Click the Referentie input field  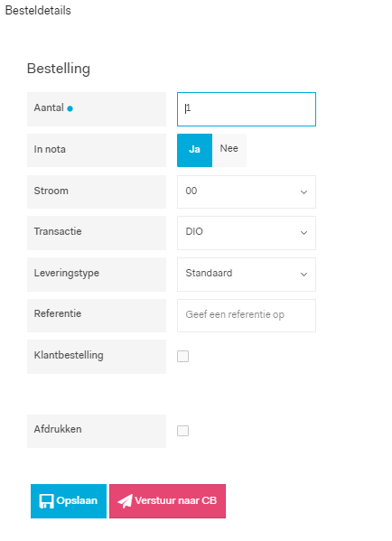point(247,315)
